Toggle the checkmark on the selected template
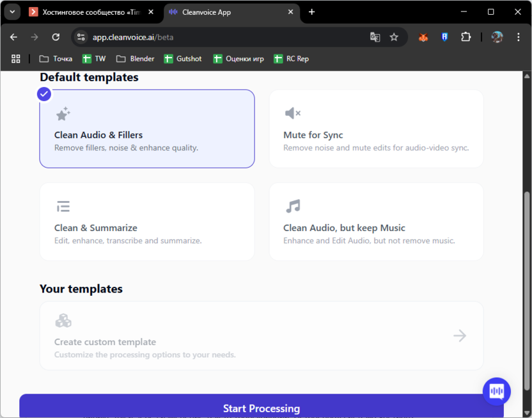 click(x=43, y=94)
